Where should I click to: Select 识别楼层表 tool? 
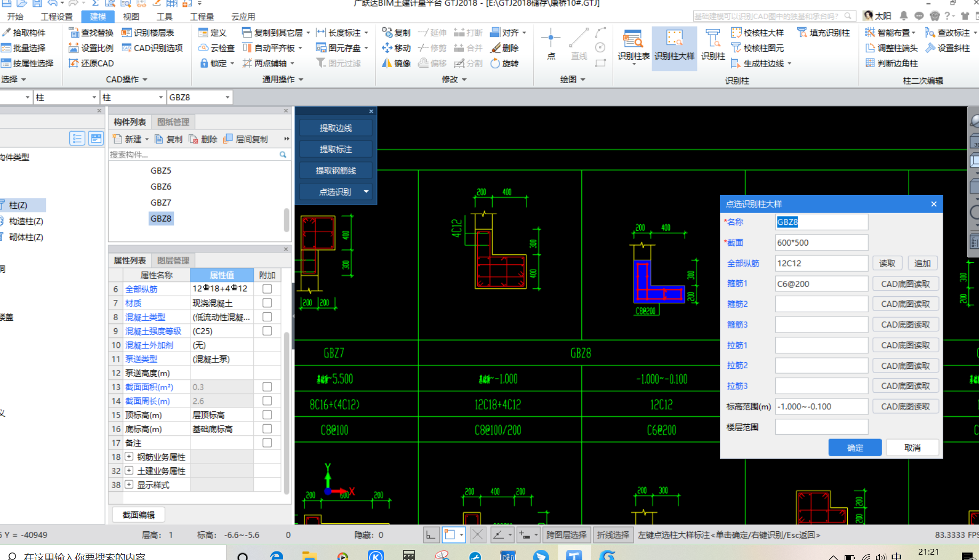pyautogui.click(x=148, y=33)
